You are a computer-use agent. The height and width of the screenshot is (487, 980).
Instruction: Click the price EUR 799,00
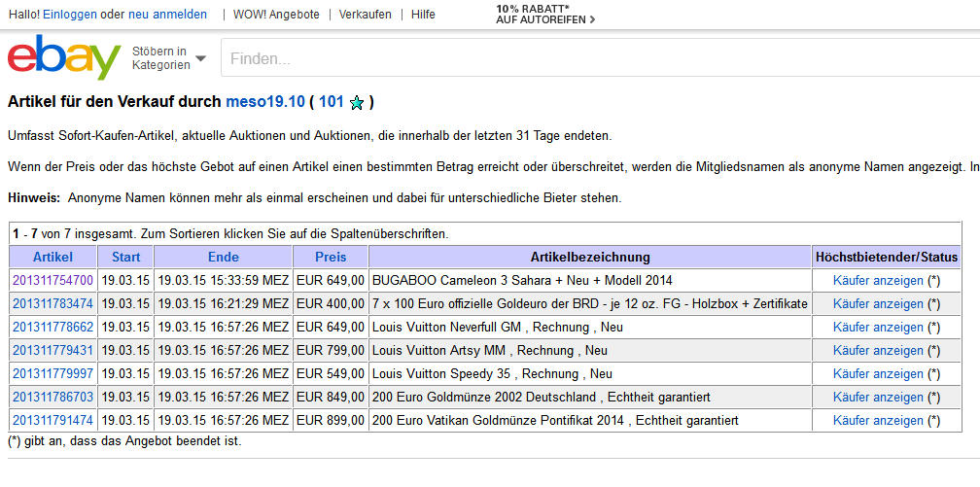pyautogui.click(x=330, y=350)
